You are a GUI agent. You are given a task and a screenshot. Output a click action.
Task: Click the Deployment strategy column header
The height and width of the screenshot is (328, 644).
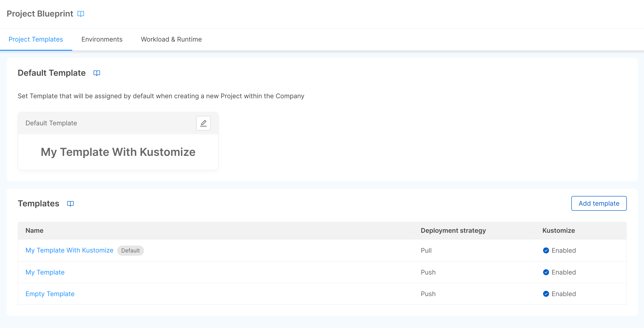pyautogui.click(x=453, y=230)
